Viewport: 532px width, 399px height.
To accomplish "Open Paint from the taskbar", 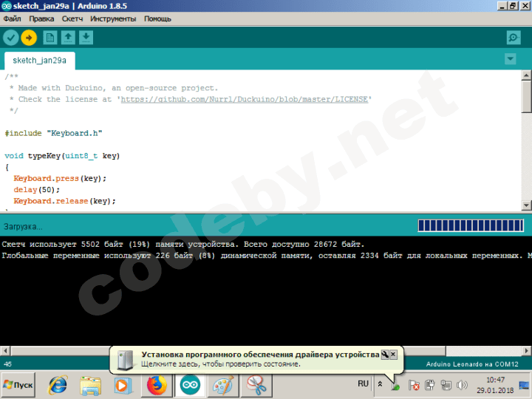I will (x=223, y=386).
